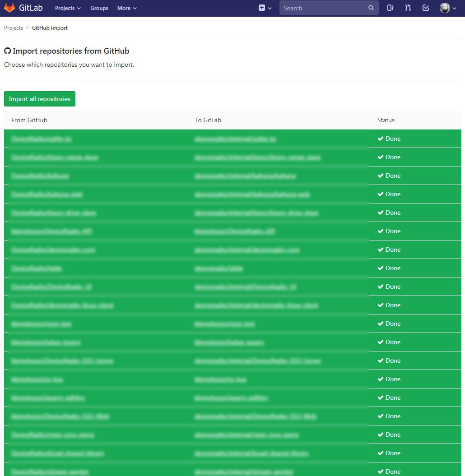Click the GitLab wordmark text in navbar
This screenshot has width=465, height=476.
click(x=31, y=8)
